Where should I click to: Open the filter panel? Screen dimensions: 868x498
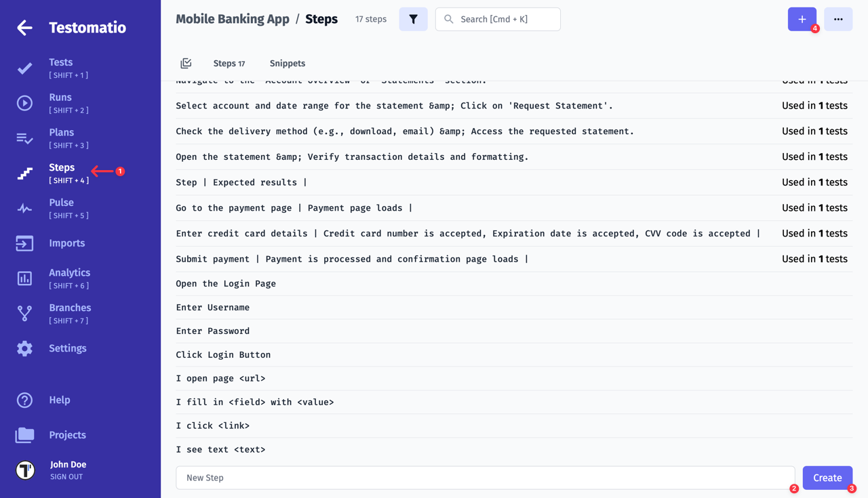[x=413, y=19]
